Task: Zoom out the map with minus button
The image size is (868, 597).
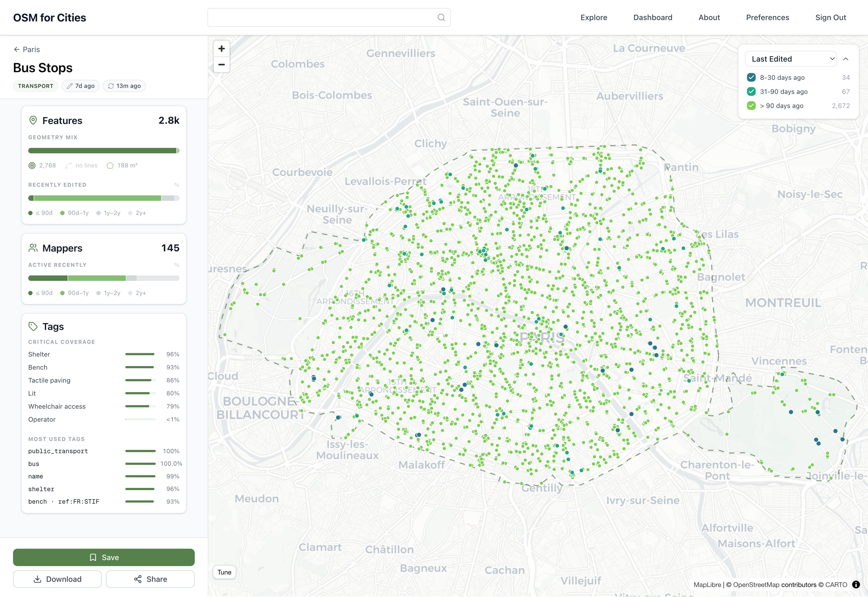Action: coord(222,65)
